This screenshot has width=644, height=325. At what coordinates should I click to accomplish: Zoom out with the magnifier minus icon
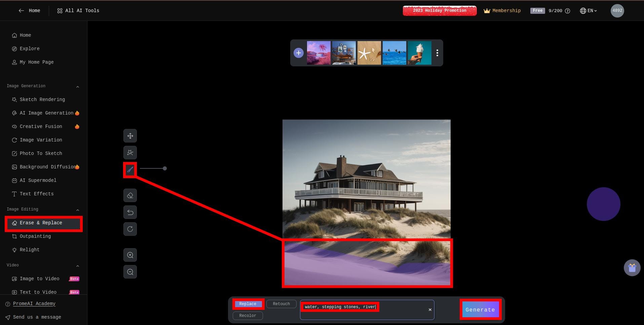point(130,272)
